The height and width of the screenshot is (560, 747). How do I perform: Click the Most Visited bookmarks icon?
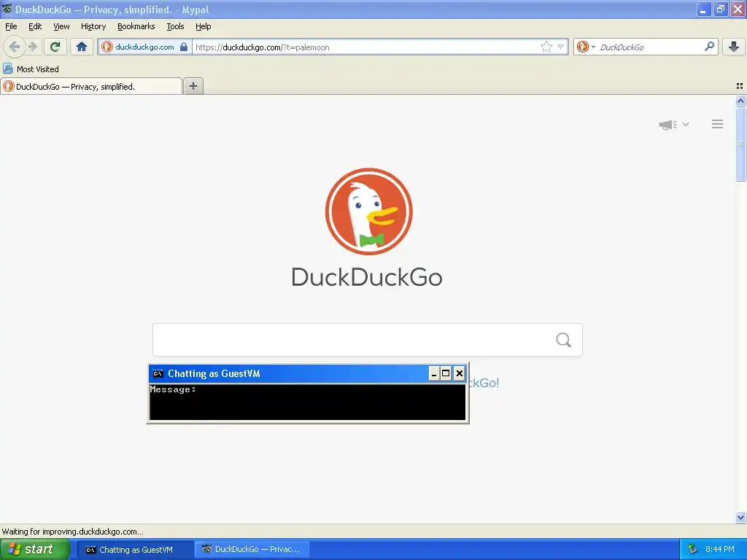point(7,69)
